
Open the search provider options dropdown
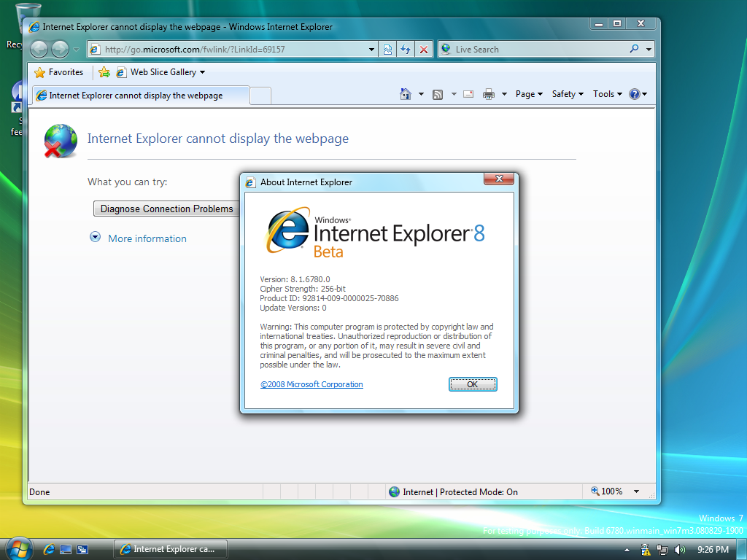[x=649, y=50]
